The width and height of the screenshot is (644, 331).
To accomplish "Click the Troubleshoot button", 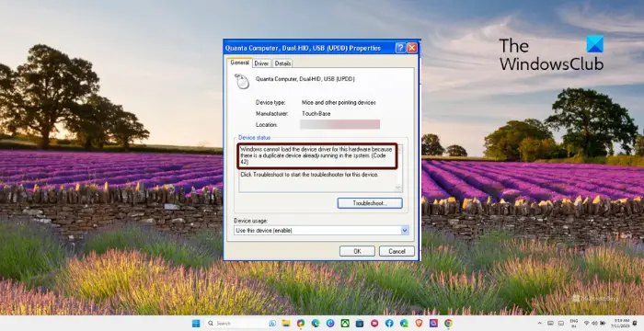I will click(x=370, y=203).
